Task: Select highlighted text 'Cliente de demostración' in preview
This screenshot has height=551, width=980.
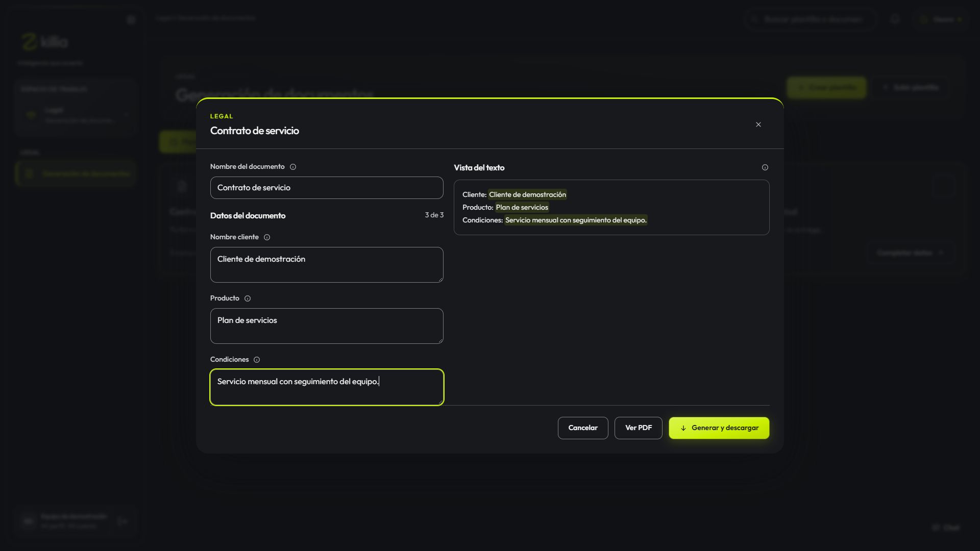Action: click(x=527, y=194)
